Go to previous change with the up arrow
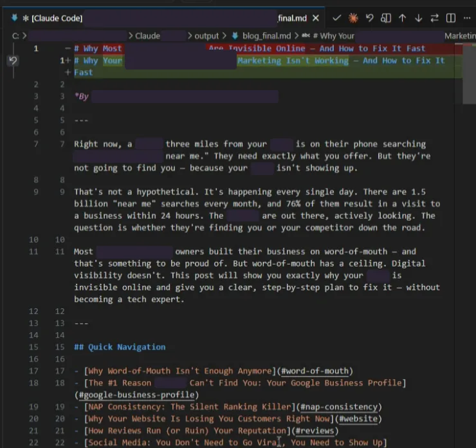The width and height of the screenshot is (476, 448). pos(402,18)
